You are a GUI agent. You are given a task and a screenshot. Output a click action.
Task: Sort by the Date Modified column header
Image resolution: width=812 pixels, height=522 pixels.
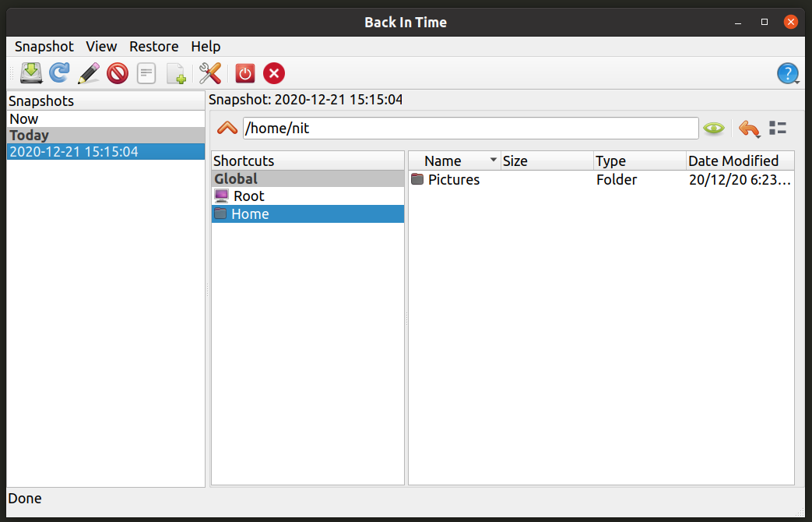740,160
